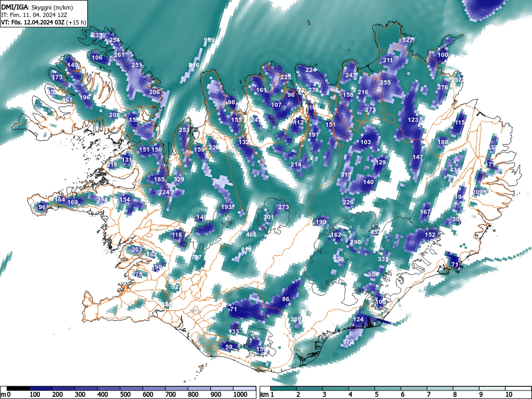Click the '1000' label in the metre legend
This screenshot has height=399, width=532.
point(240,395)
